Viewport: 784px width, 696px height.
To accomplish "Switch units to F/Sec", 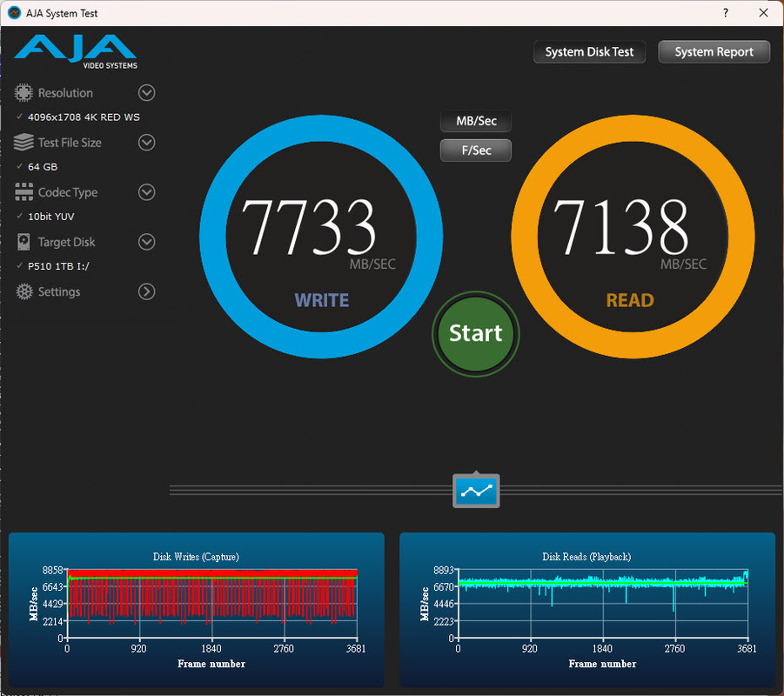I will pyautogui.click(x=476, y=151).
